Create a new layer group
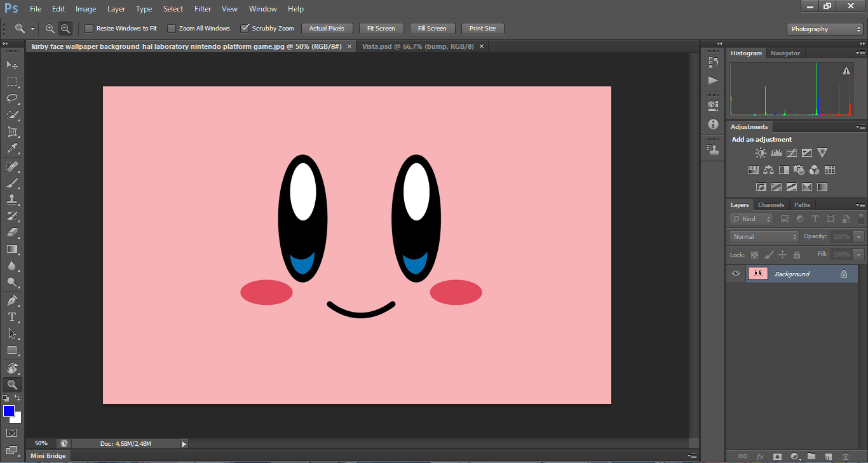The height and width of the screenshot is (463, 868). pyautogui.click(x=811, y=456)
